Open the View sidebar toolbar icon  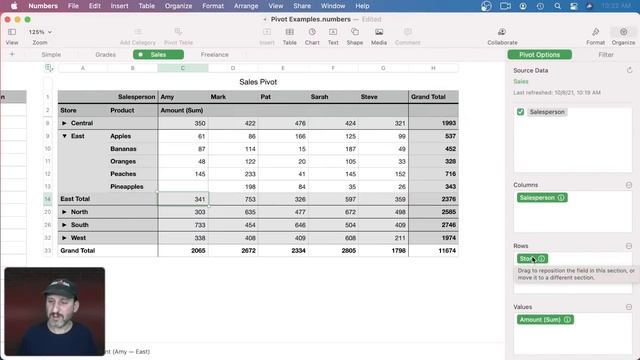click(x=12, y=32)
